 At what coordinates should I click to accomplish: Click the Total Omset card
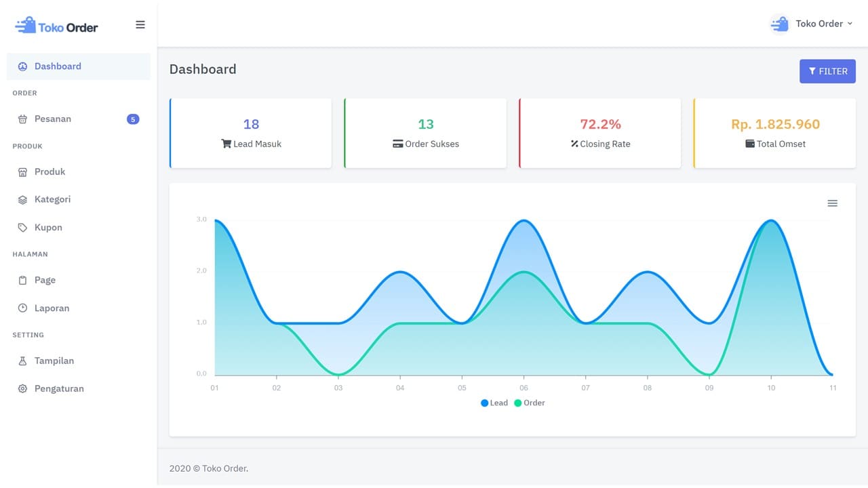(774, 134)
